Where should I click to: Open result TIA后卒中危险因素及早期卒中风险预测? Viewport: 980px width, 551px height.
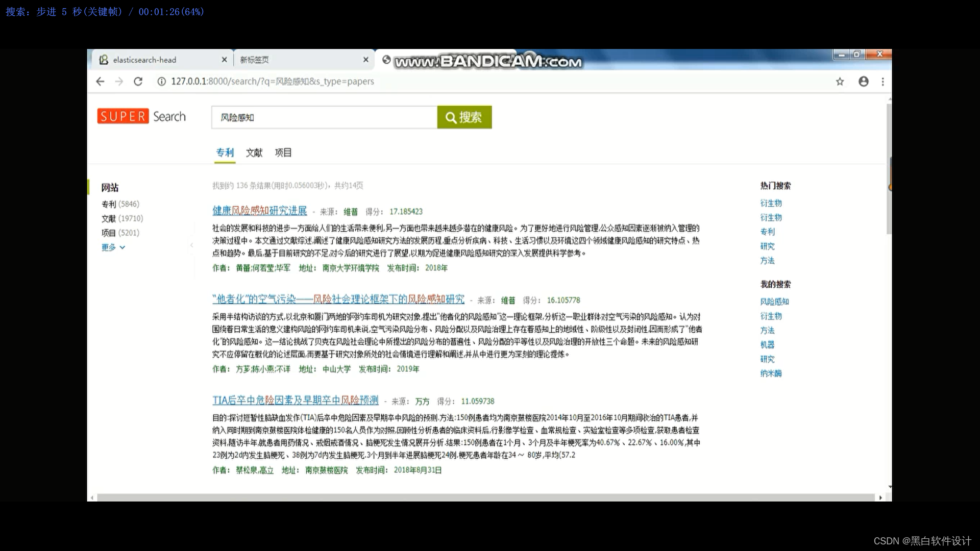tap(296, 400)
